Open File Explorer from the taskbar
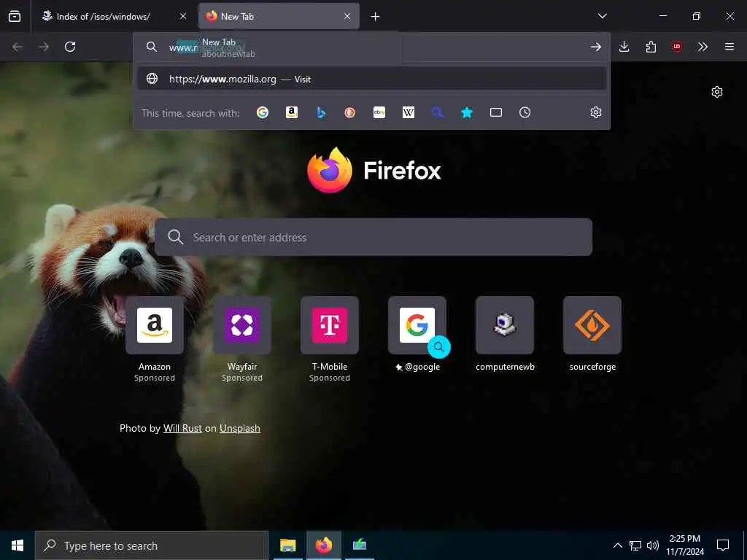The width and height of the screenshot is (747, 560). pyautogui.click(x=287, y=545)
